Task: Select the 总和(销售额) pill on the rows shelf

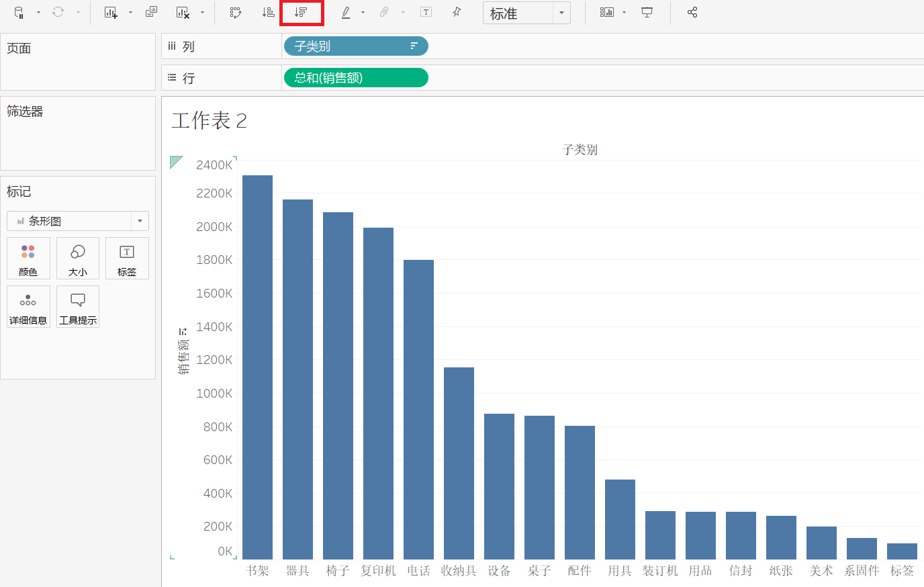Action: pyautogui.click(x=356, y=78)
